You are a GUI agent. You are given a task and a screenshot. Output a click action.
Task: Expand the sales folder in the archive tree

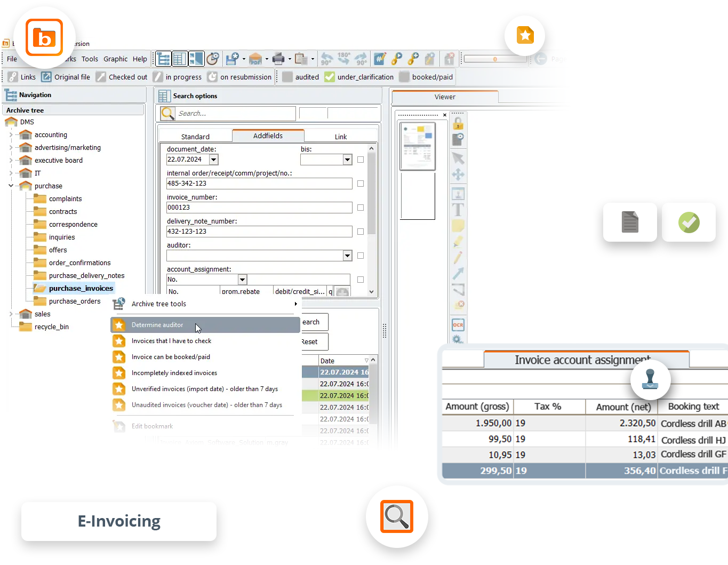tap(12, 314)
